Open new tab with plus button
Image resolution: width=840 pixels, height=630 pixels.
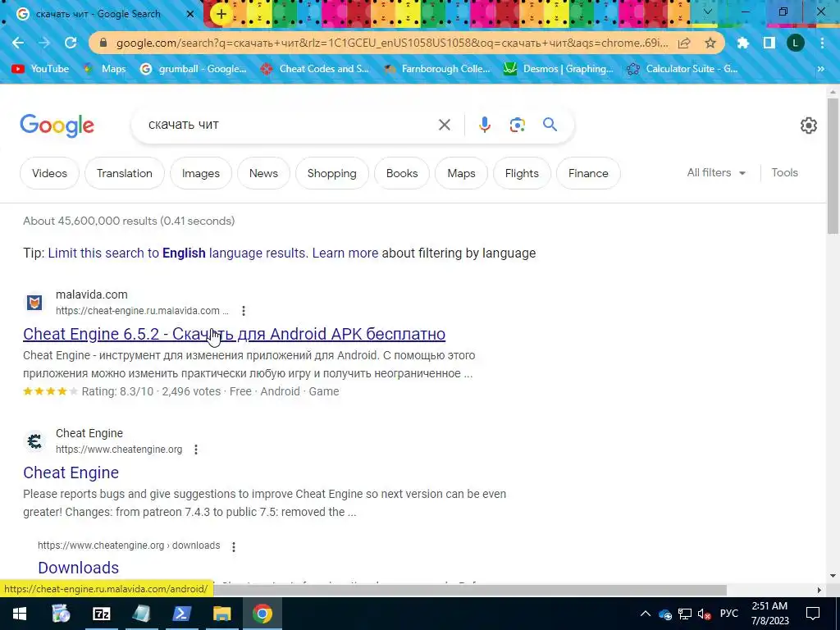(x=221, y=15)
